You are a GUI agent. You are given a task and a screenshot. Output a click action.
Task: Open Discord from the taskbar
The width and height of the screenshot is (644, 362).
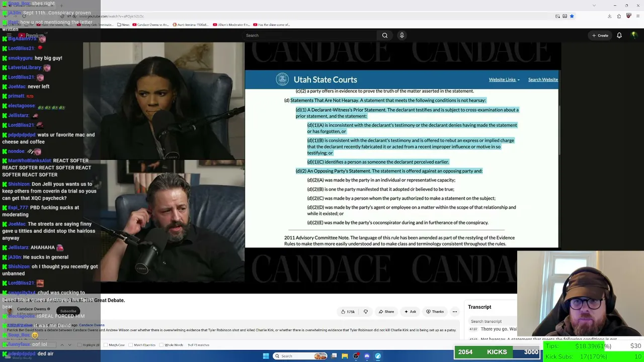tap(367, 356)
